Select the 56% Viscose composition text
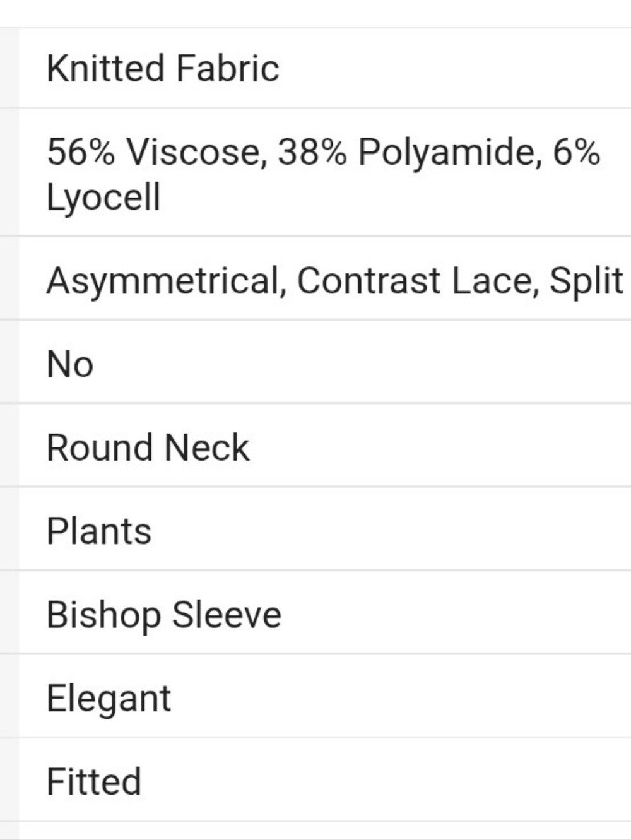This screenshot has height=840, width=631. coord(153,152)
